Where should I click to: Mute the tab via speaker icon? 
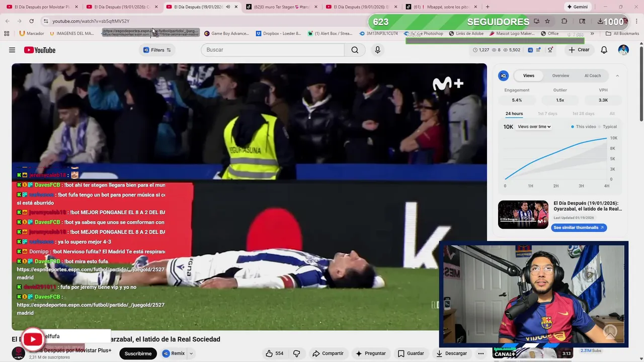(228, 7)
